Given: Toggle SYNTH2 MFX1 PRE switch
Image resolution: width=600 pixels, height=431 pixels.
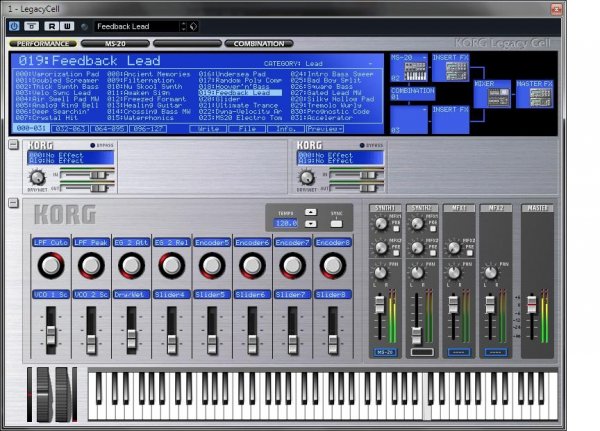Looking at the screenshot, I should coord(433,229).
